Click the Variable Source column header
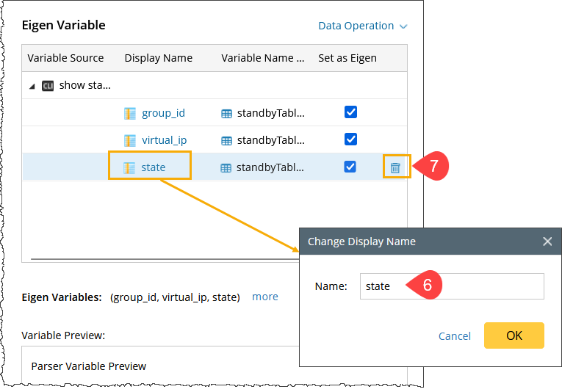Screen dimensions: 562x392 pos(65,58)
